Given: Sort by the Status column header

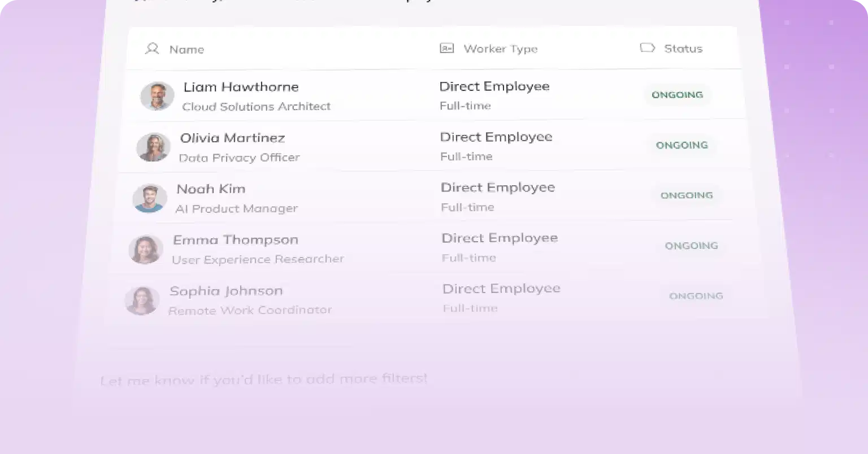Looking at the screenshot, I should click(x=683, y=49).
